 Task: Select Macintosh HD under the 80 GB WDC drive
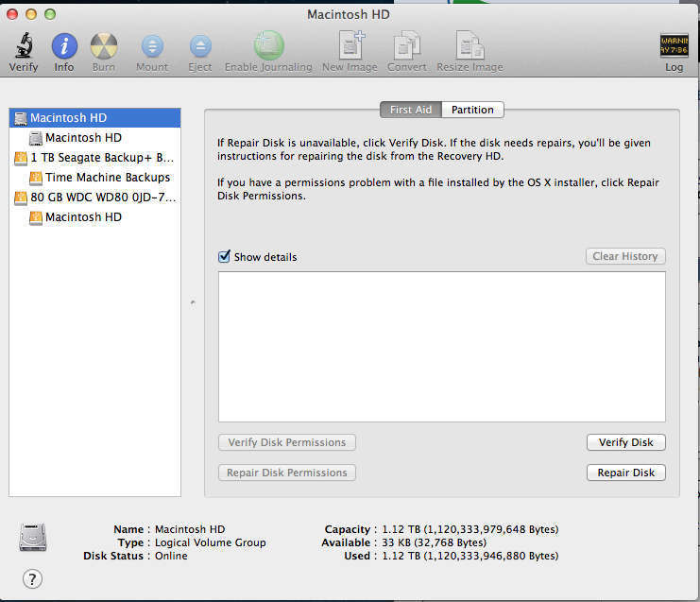(94, 217)
